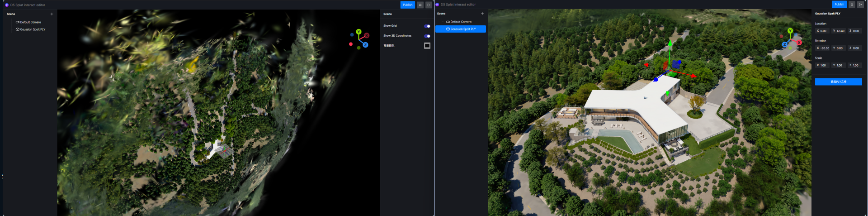
Task: Click the blue PLY file button below Scale
Action: coord(838,82)
